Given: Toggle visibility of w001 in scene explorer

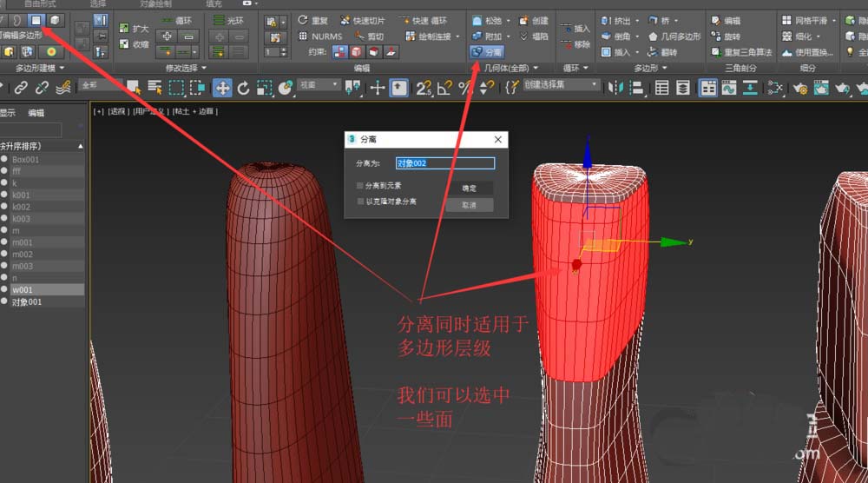Looking at the screenshot, I should pyautogui.click(x=3, y=289).
